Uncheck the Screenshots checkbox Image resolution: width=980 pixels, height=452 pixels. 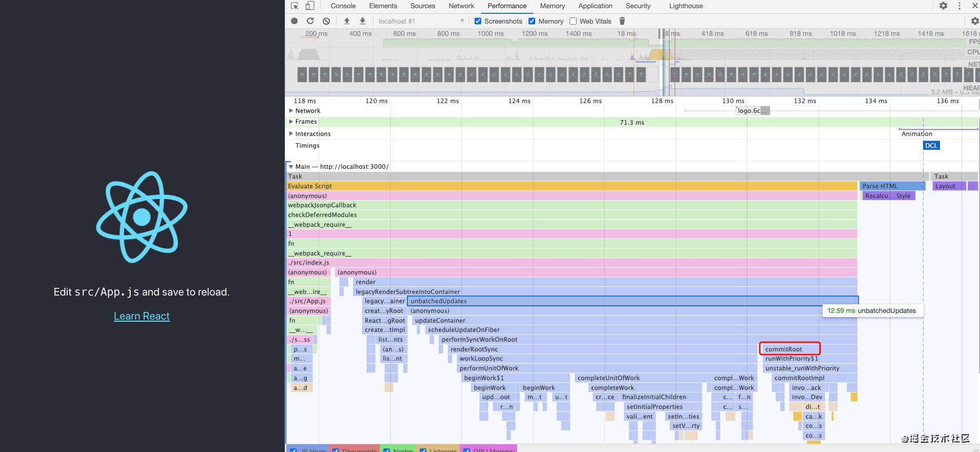point(478,21)
